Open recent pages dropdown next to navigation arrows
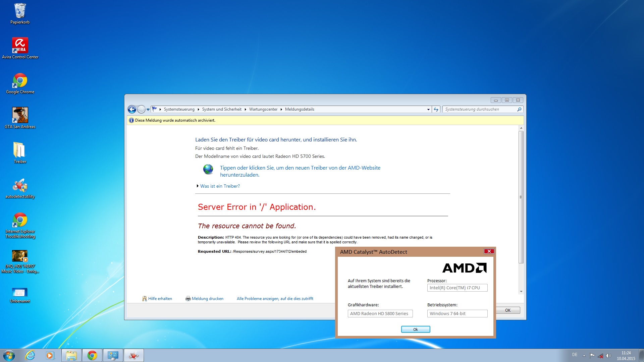The height and width of the screenshot is (362, 644). pyautogui.click(x=148, y=109)
